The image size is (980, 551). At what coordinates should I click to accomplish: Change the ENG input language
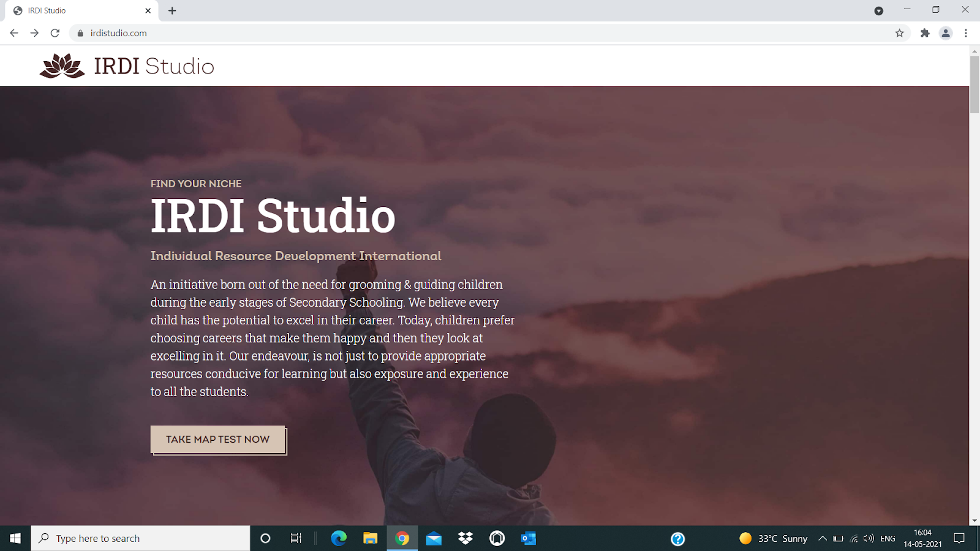888,539
